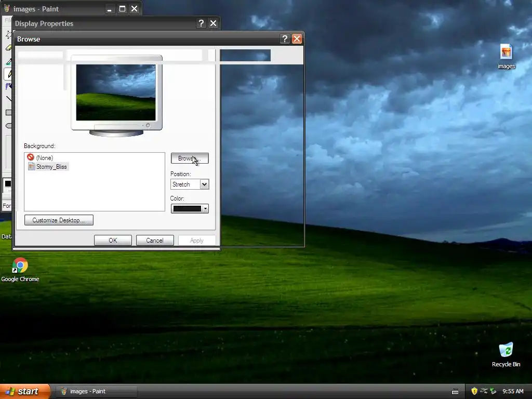532x399 pixels.
Task: Select Stormy_Bliss in the Background list
Action: click(x=48, y=167)
